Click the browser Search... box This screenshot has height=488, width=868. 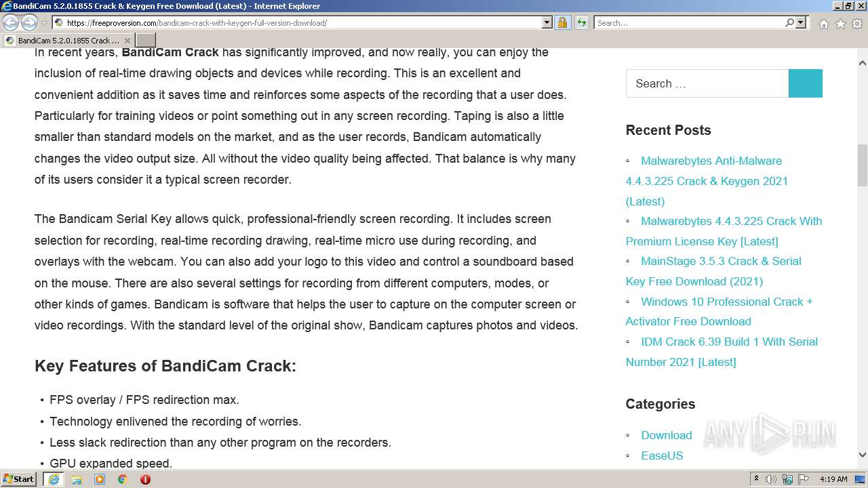pos(689,22)
